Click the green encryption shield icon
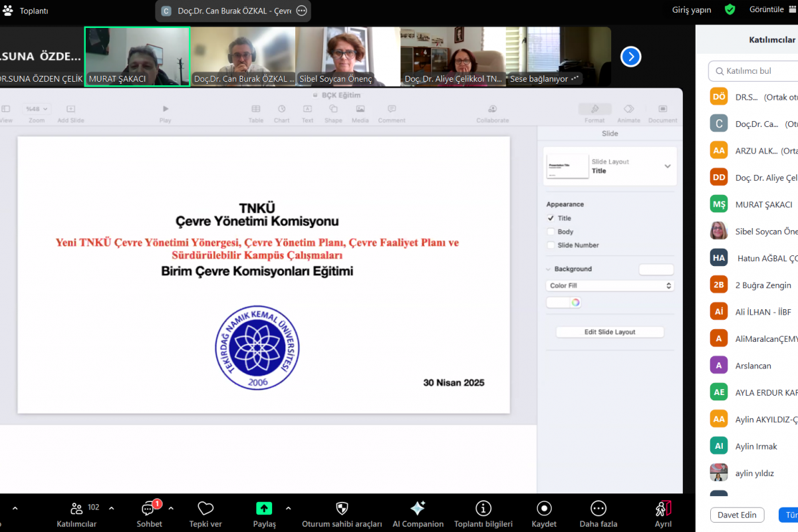 click(730, 9)
